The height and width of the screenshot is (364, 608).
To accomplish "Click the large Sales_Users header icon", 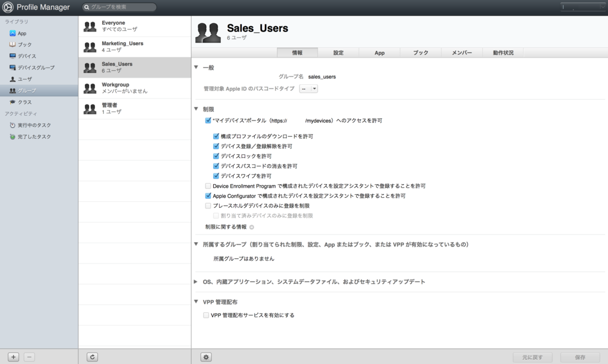I will tap(208, 33).
